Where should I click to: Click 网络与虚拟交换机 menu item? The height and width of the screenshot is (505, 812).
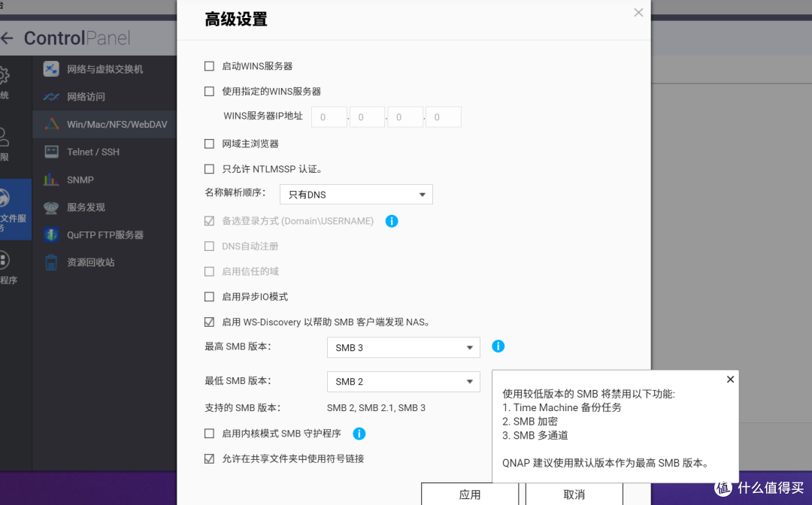105,69
